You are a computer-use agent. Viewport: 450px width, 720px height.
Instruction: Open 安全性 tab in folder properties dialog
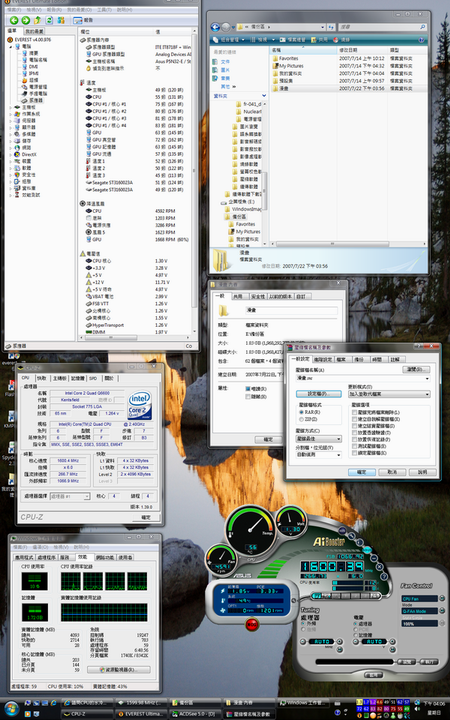click(256, 296)
